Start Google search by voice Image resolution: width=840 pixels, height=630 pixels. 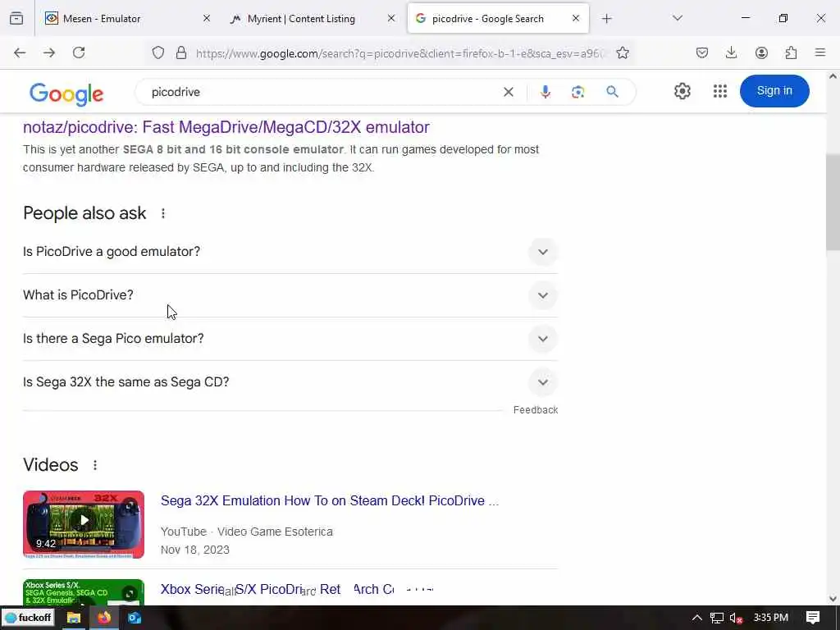coord(546,92)
